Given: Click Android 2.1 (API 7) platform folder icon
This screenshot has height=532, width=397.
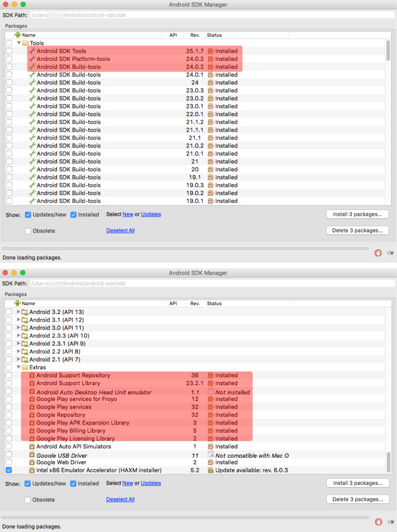Looking at the screenshot, I should point(25,359).
